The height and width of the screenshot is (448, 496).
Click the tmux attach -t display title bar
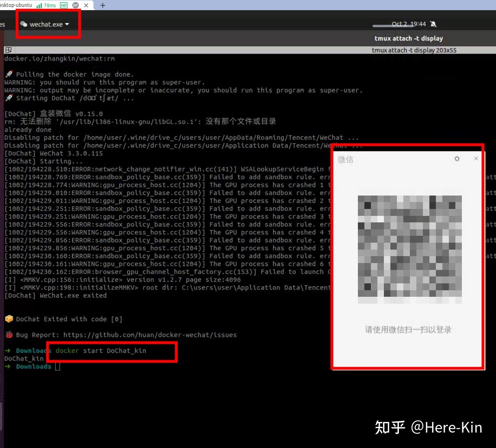408,38
